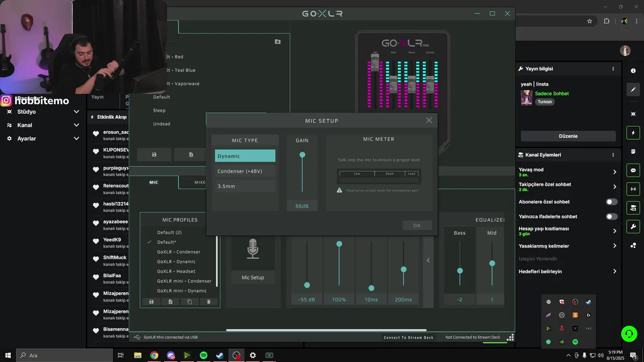
Task: Select the Undead profile entry
Action: pyautogui.click(x=162, y=124)
